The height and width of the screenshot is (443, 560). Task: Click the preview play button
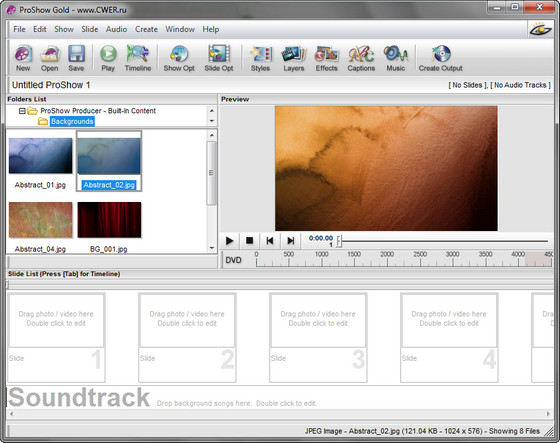pos(229,241)
